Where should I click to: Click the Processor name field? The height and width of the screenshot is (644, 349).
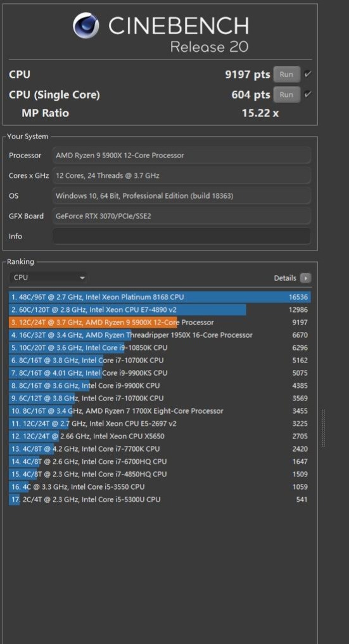181,155
